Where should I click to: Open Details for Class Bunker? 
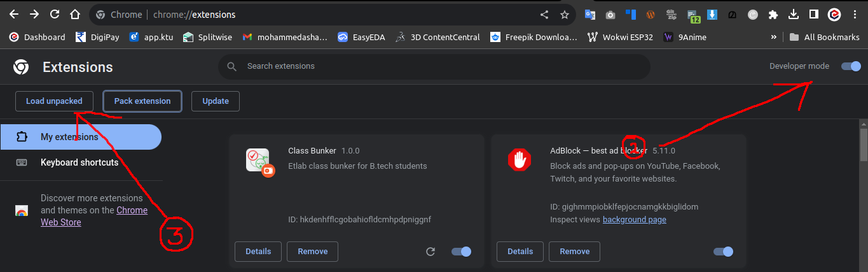point(258,252)
